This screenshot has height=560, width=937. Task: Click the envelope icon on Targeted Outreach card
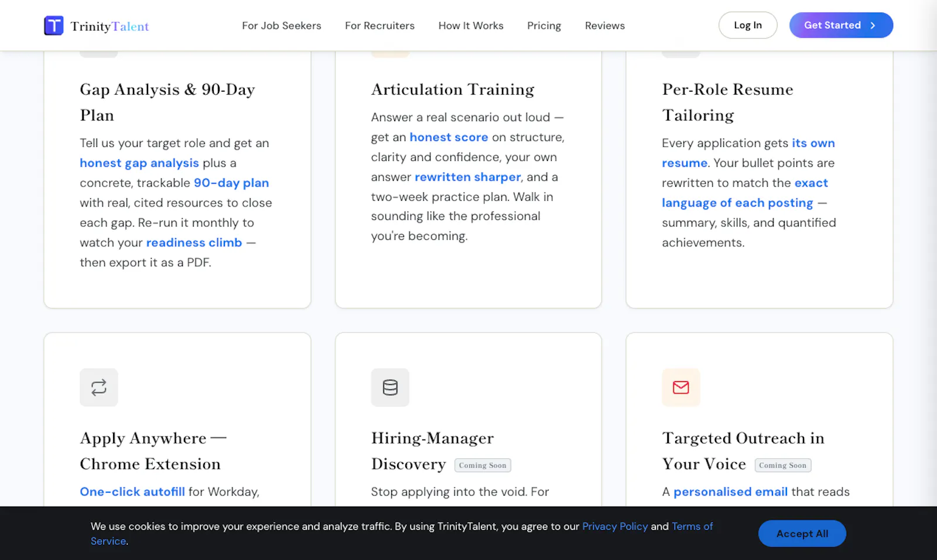tap(681, 387)
